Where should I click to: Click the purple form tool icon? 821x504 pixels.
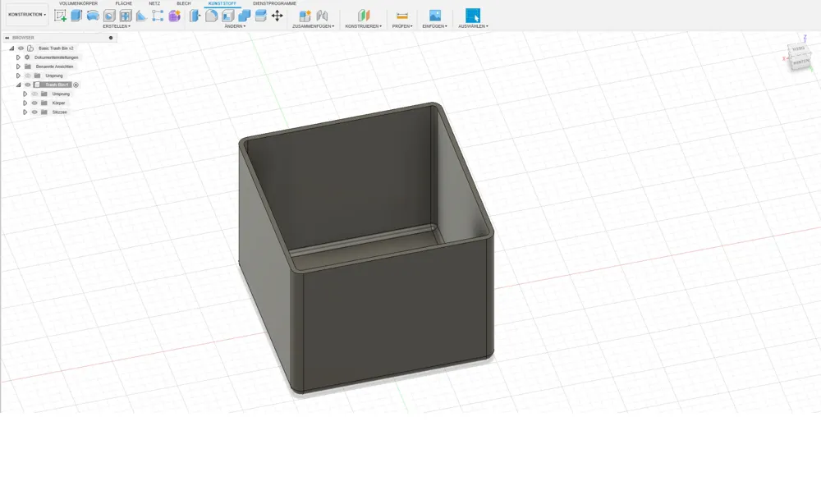(x=174, y=14)
